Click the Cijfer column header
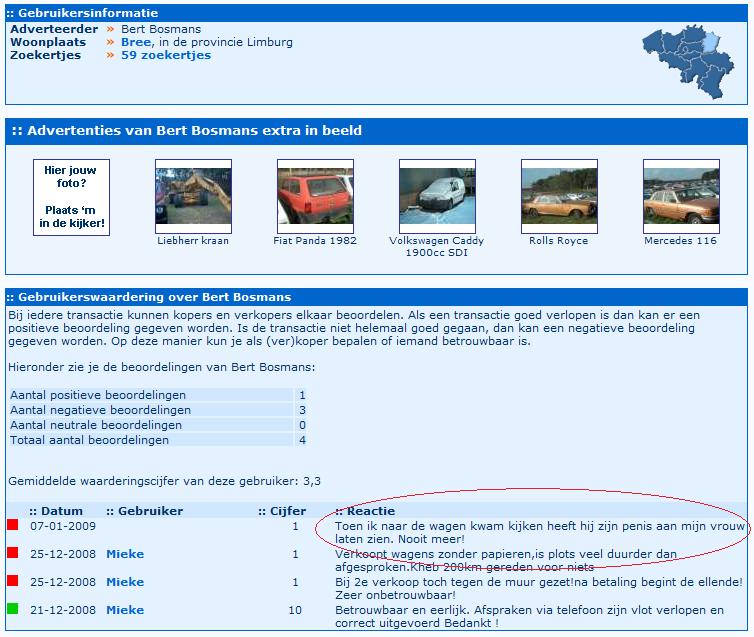754x637 pixels. 282,511
